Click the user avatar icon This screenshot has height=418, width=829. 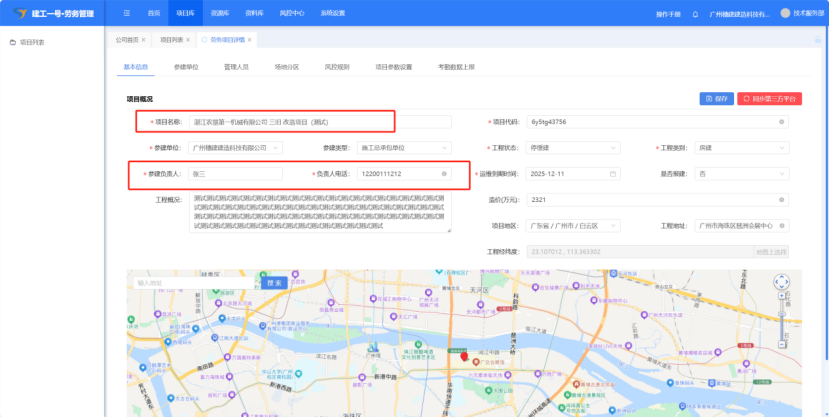point(785,13)
